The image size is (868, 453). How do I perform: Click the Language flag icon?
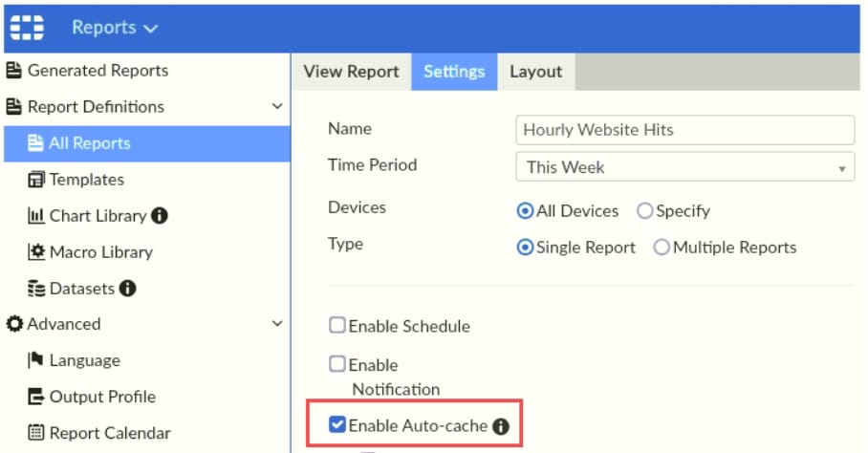[36, 360]
